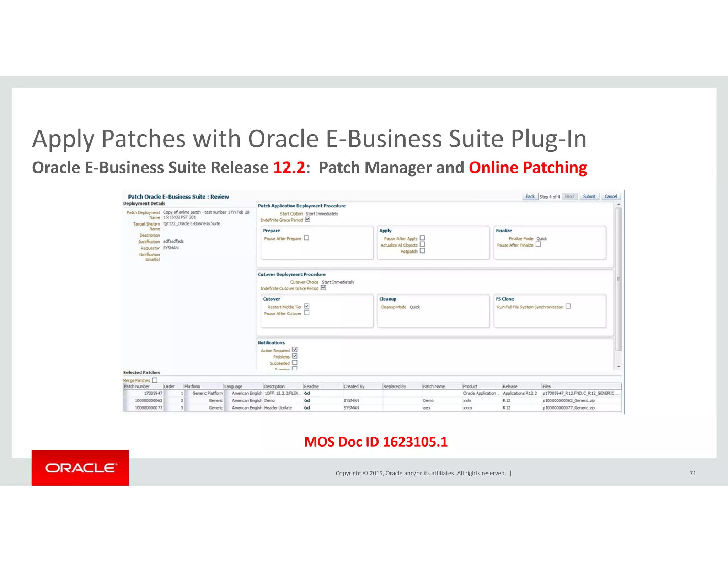Click file p100000000077_Generic.zip
The image size is (728, 562).
(x=569, y=408)
